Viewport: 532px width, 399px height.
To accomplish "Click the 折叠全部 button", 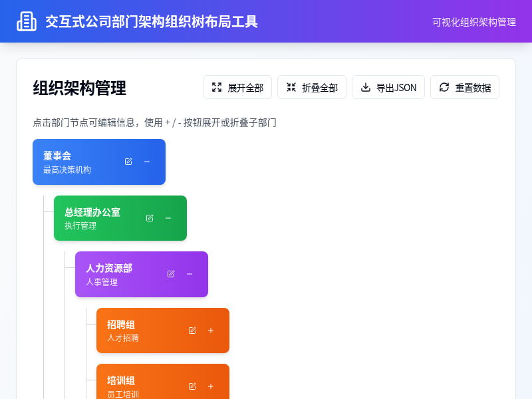I will click(x=311, y=87).
